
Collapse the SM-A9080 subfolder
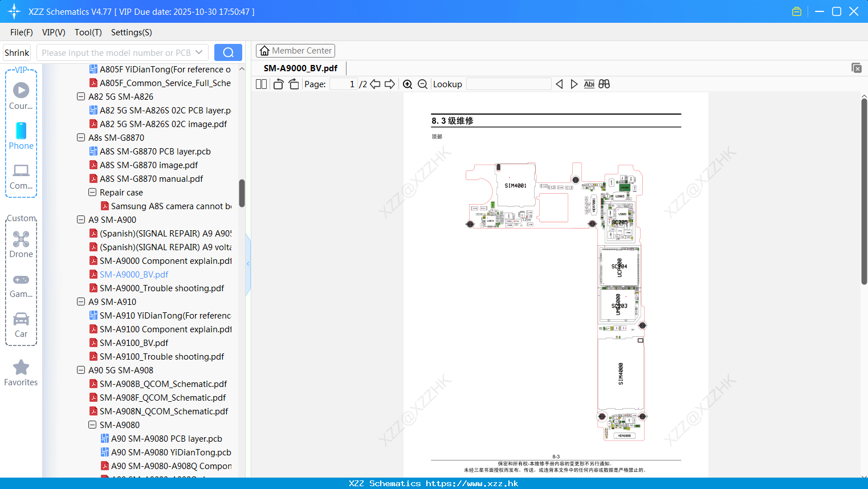92,425
